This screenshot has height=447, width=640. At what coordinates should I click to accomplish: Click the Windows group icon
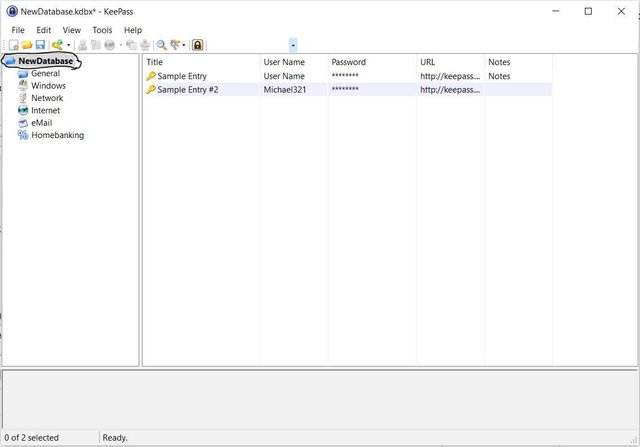click(23, 85)
